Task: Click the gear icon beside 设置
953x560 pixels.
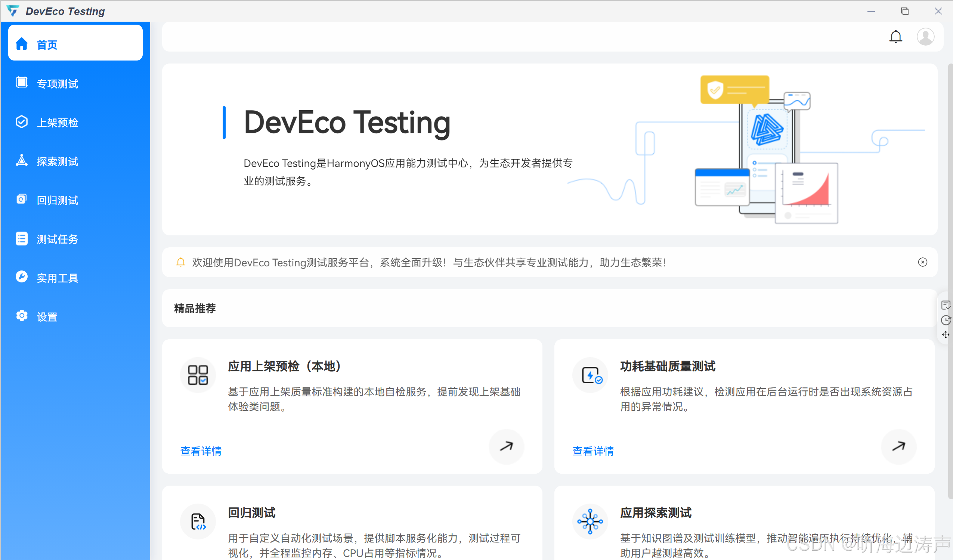Action: (x=22, y=316)
